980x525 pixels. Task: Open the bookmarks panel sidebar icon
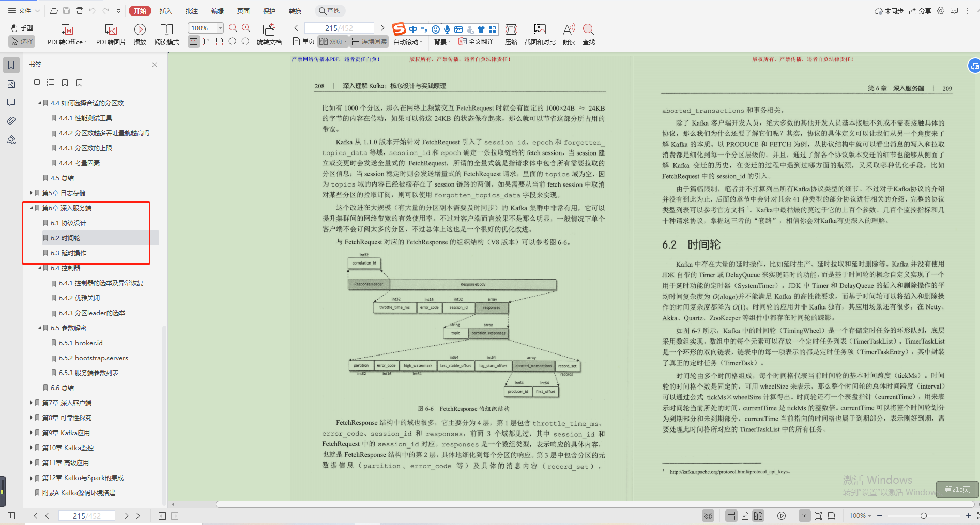(11, 65)
